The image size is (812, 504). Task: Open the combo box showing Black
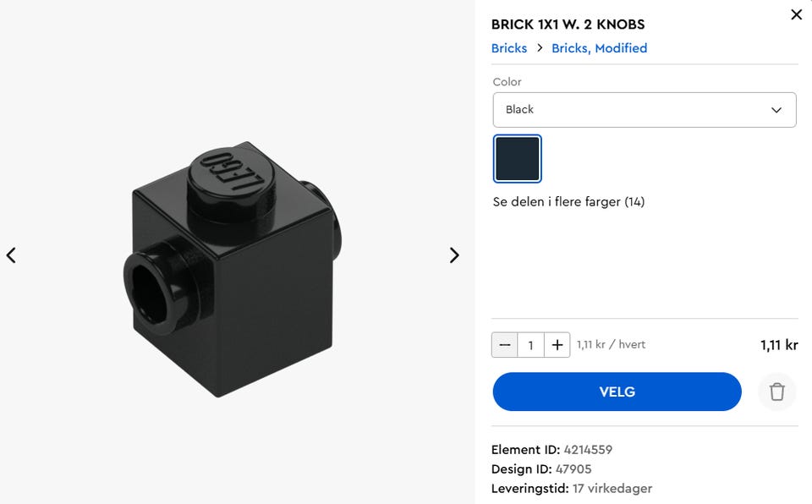coord(645,110)
